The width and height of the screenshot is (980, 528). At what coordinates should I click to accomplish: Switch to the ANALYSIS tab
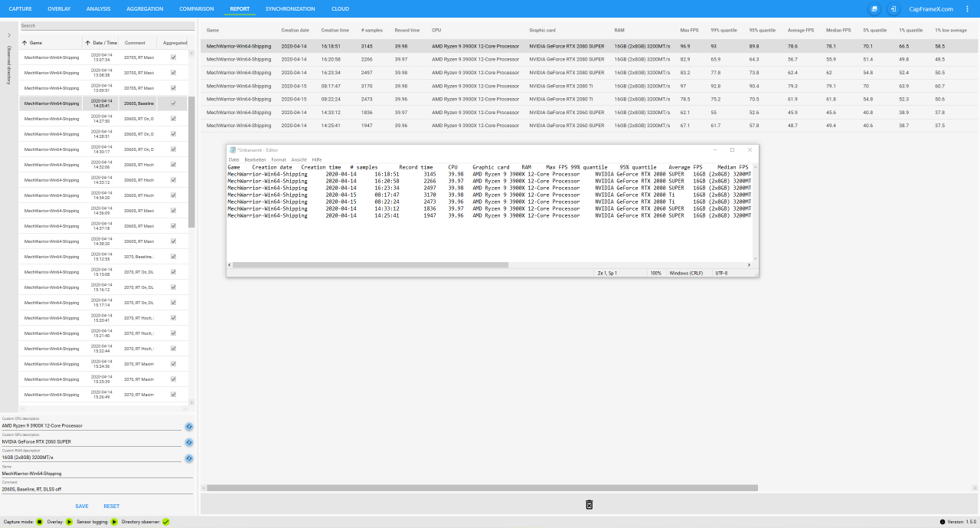pyautogui.click(x=99, y=8)
